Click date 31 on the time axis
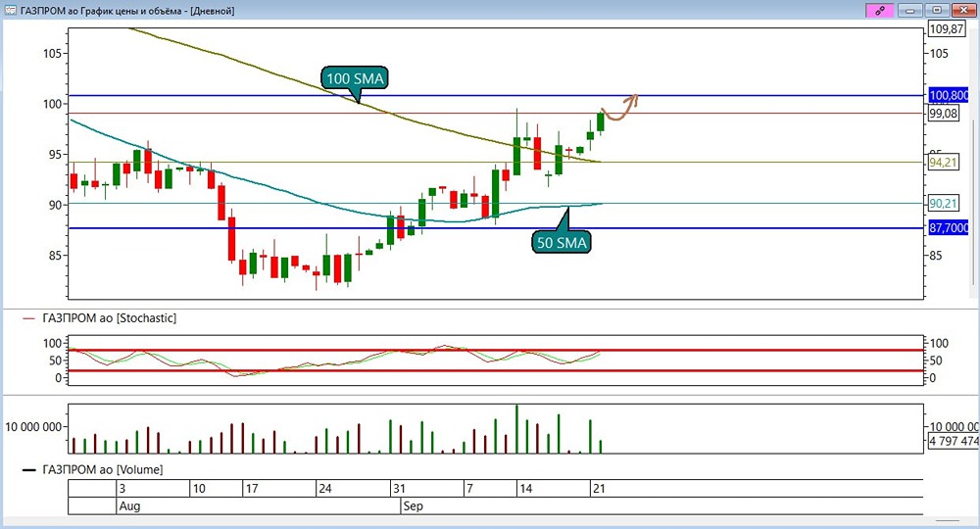Image resolution: width=980 pixels, height=529 pixels. tap(399, 489)
